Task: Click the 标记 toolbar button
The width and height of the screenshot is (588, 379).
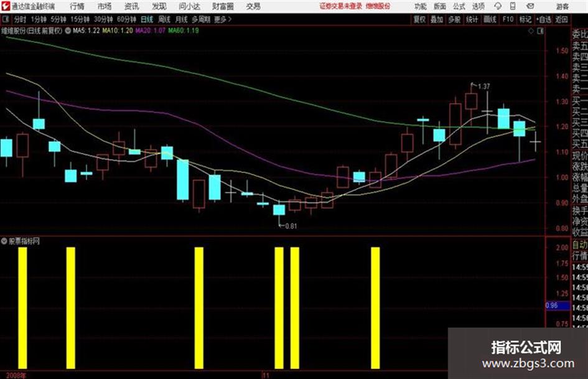Action: (525, 19)
